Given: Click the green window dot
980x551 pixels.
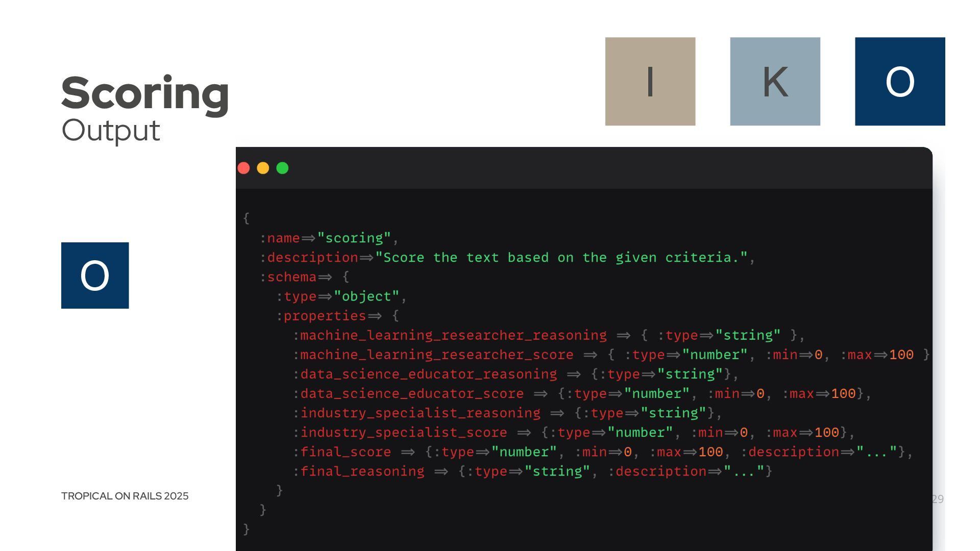Looking at the screenshot, I should point(282,168).
